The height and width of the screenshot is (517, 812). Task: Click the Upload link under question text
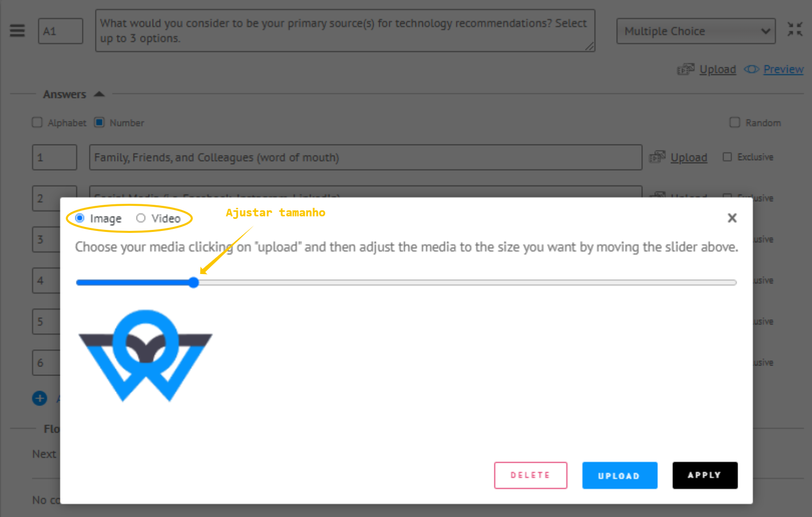point(718,69)
